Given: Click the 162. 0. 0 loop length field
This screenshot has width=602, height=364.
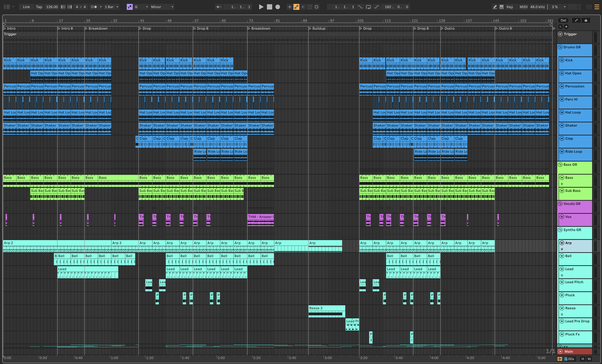Looking at the screenshot, I should pos(396,7).
